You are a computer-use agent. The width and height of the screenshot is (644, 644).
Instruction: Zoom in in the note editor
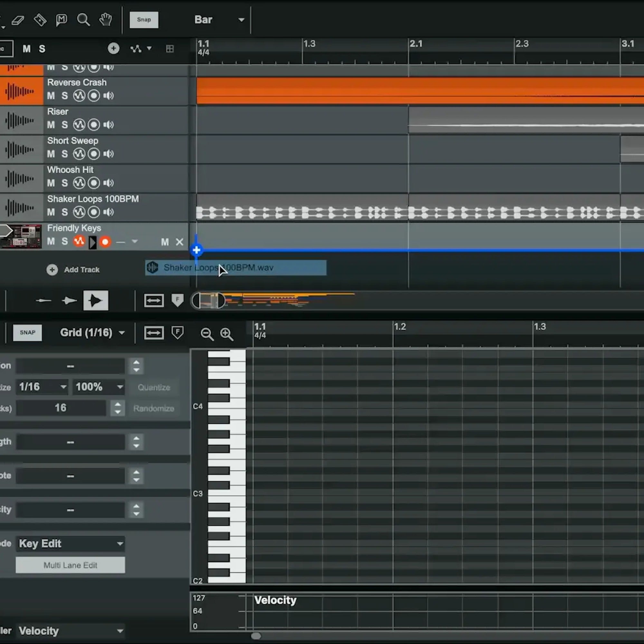pos(227,334)
